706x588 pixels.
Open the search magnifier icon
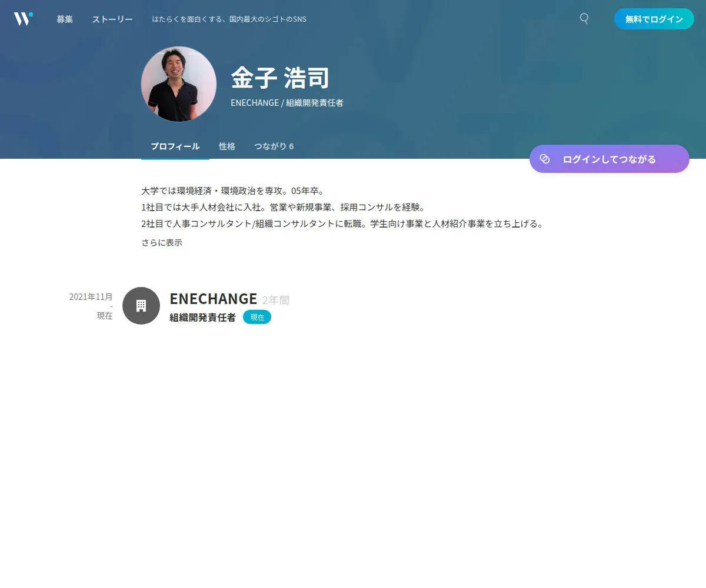tap(584, 19)
